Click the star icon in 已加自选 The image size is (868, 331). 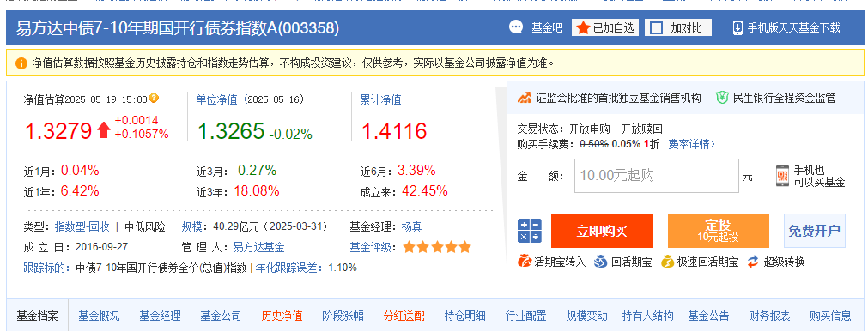[583, 27]
